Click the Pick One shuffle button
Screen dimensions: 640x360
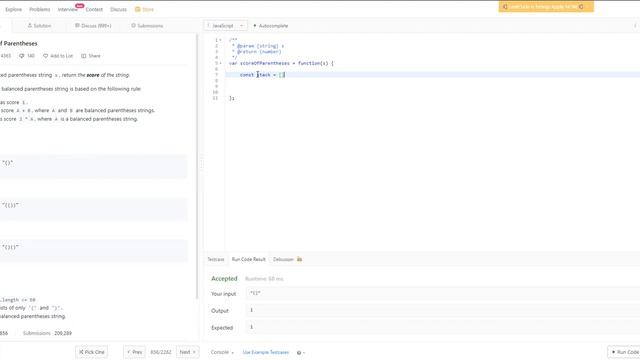click(x=91, y=352)
